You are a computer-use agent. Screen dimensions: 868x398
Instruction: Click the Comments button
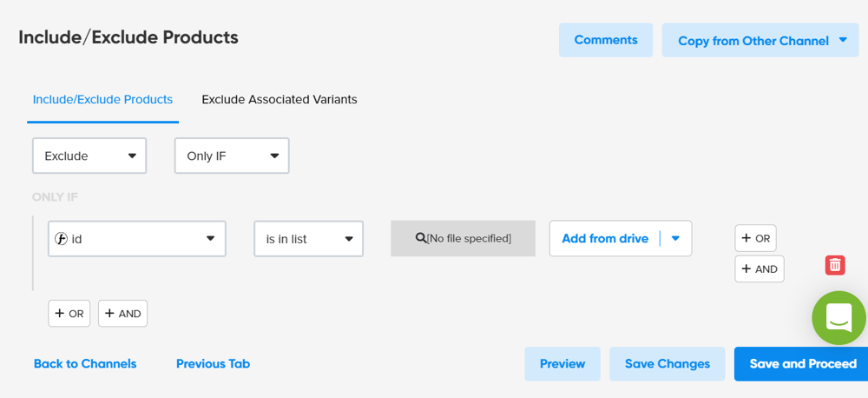tap(606, 40)
